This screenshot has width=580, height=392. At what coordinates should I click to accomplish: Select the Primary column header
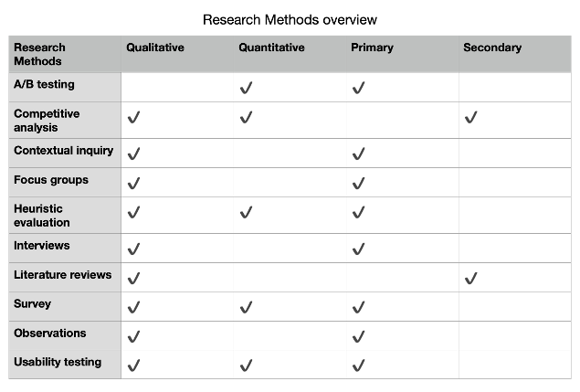point(372,48)
